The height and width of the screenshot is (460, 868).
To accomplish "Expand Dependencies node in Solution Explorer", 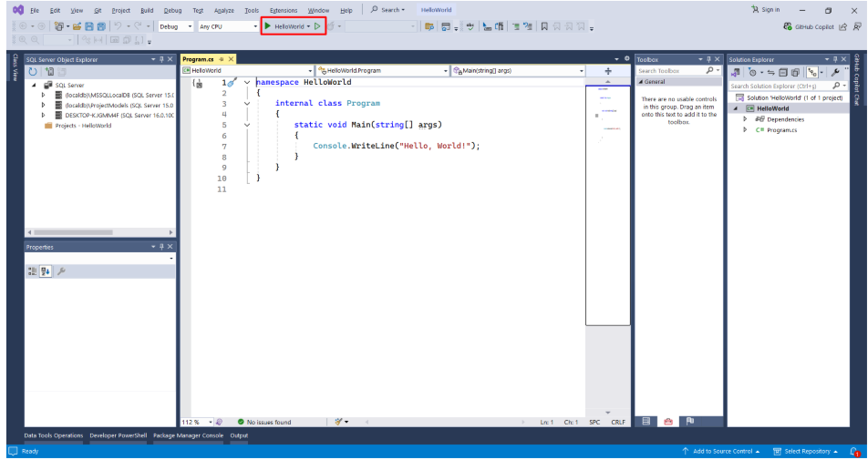I will 745,119.
